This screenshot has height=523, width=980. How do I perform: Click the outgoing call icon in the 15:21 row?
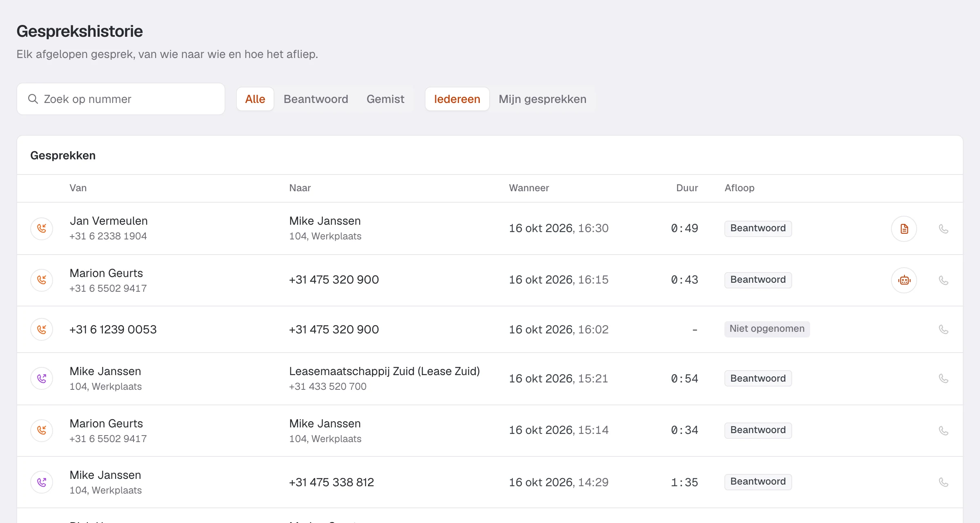click(42, 378)
